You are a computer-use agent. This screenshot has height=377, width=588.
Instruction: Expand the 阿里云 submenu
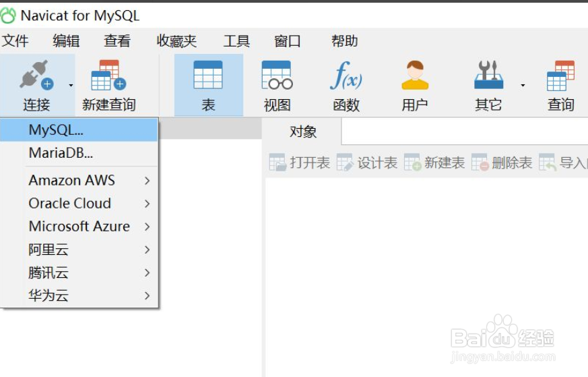click(79, 250)
